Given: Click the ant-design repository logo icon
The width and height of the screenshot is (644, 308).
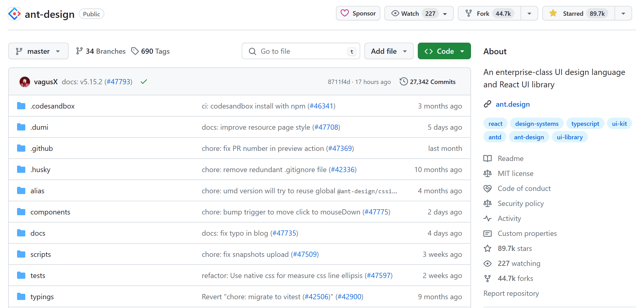Looking at the screenshot, I should pos(14,14).
